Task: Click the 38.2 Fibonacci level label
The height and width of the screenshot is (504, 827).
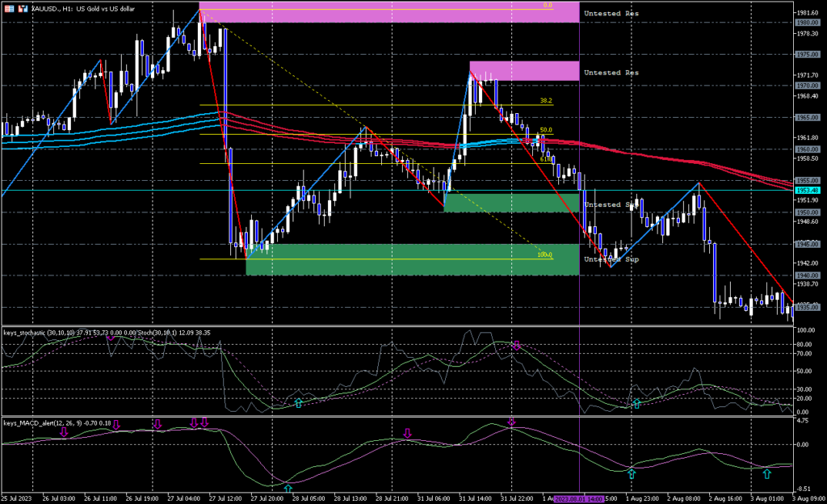Action: (546, 102)
